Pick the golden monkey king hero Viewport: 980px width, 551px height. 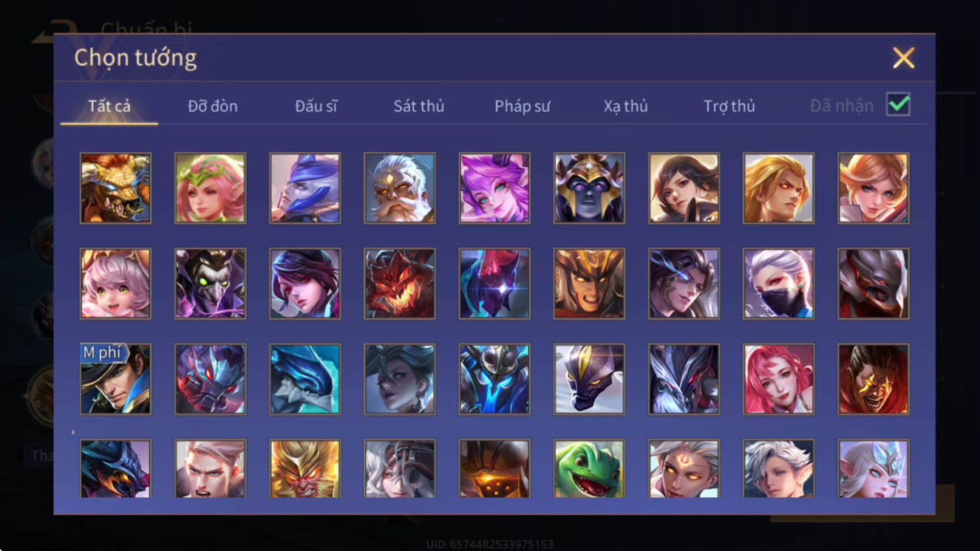tap(304, 468)
